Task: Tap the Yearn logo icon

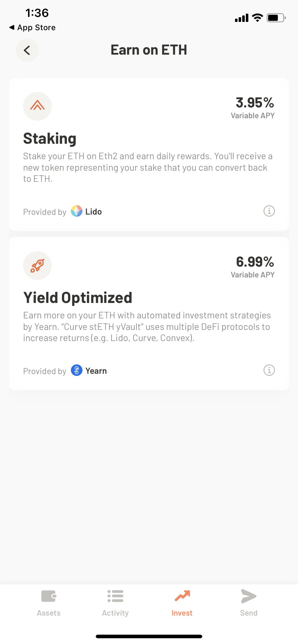Action: click(x=77, y=371)
